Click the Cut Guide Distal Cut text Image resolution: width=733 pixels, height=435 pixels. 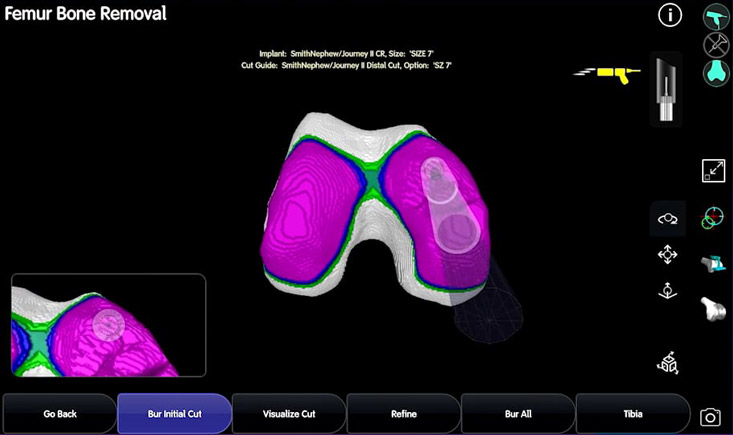tap(346, 65)
